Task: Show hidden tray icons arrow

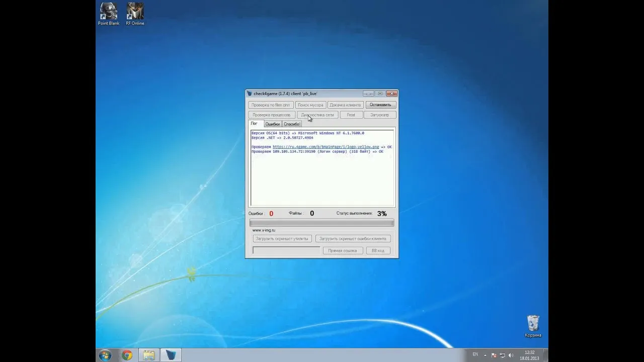Action: (485, 355)
